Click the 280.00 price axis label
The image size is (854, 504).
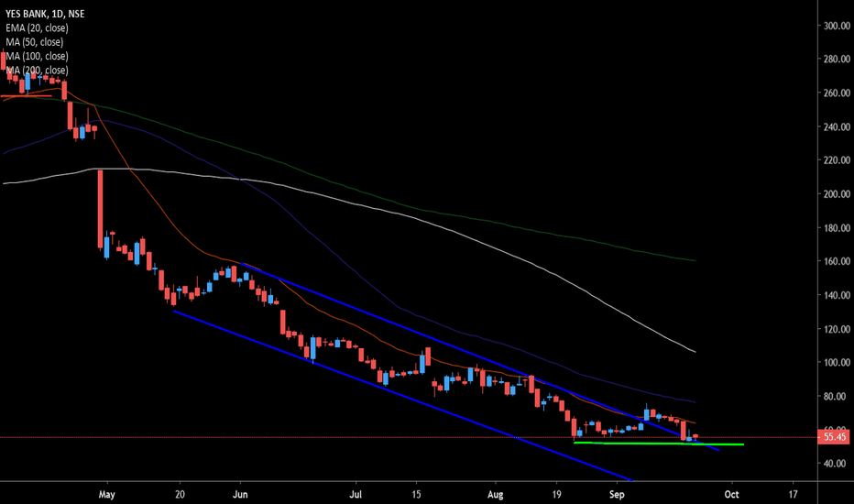coord(837,59)
